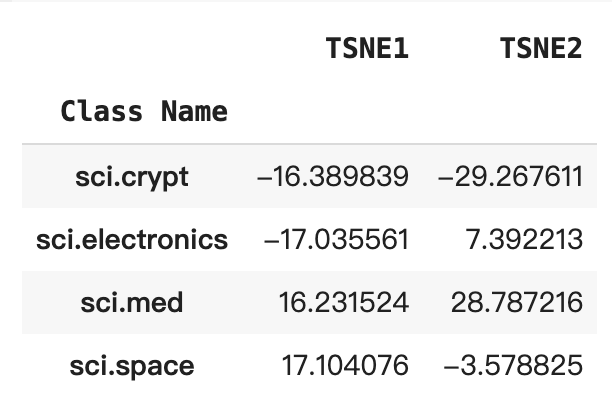Click the TSNE2 column header
This screenshot has height=416, width=612.
pos(541,48)
